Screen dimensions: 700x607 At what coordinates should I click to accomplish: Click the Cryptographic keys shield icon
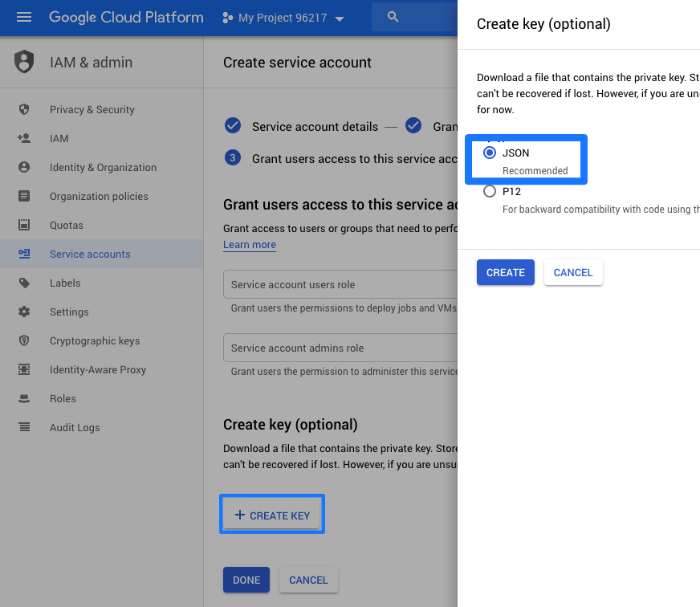tap(24, 340)
